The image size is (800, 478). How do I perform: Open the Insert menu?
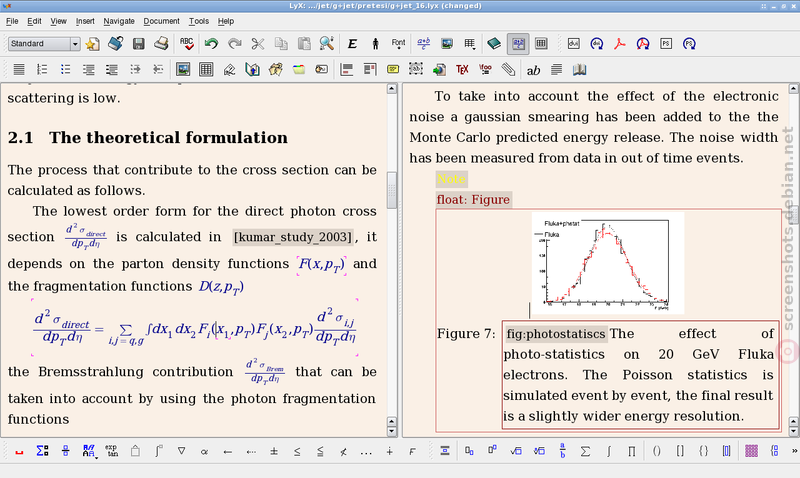coord(85,21)
